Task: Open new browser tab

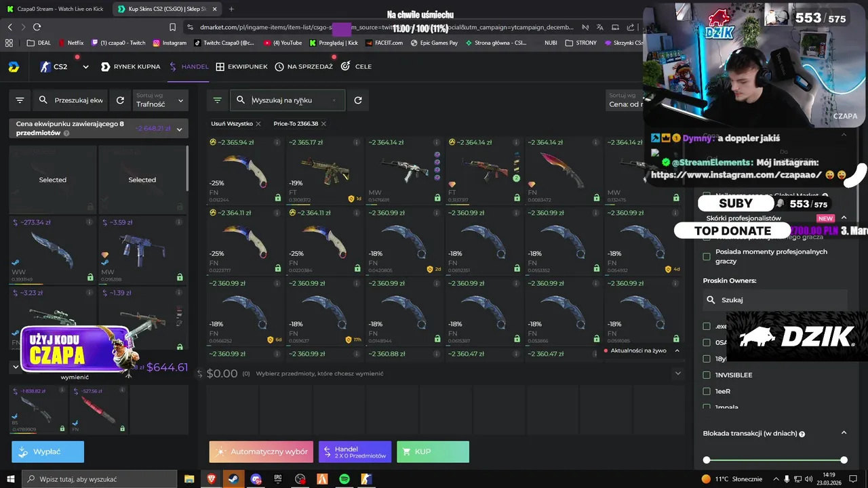Action: click(231, 9)
